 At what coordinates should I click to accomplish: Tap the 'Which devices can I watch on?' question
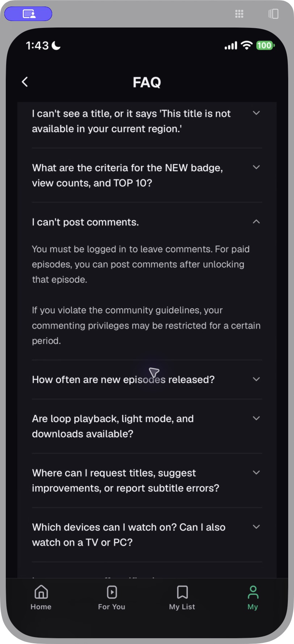(x=129, y=535)
